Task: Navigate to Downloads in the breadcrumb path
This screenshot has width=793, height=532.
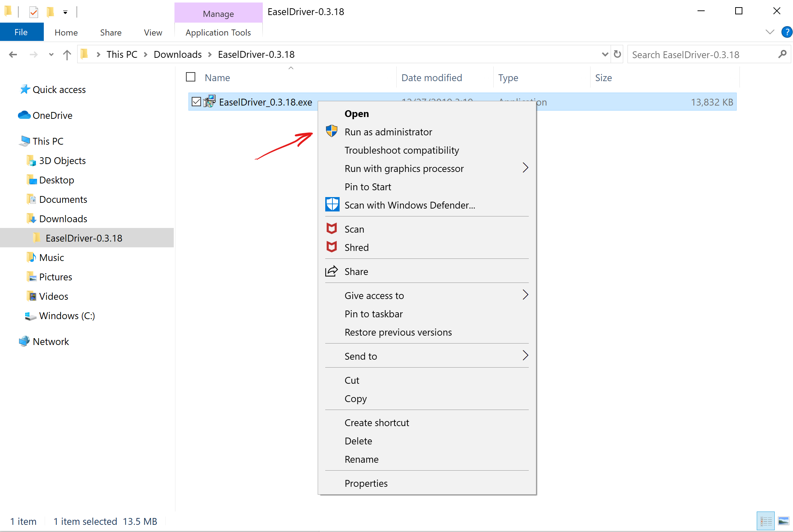Action: 177,54
